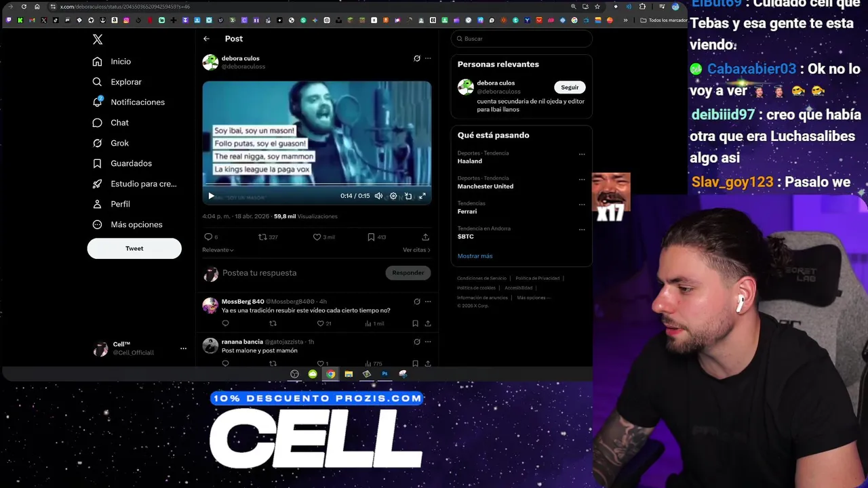
Task: Open options for Ferrari trend
Action: point(582,205)
